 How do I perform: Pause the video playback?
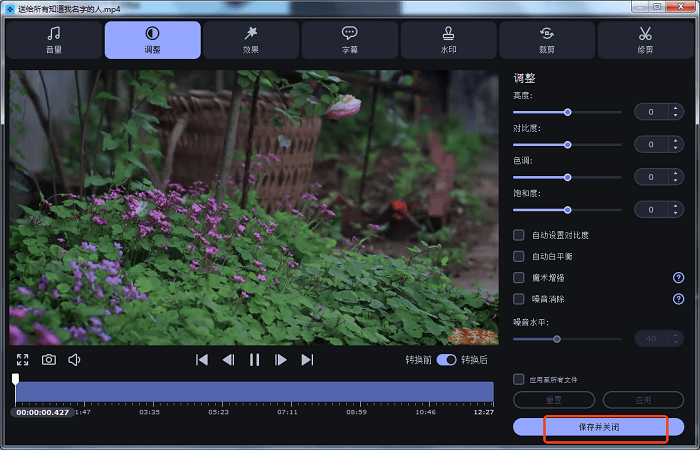254,360
